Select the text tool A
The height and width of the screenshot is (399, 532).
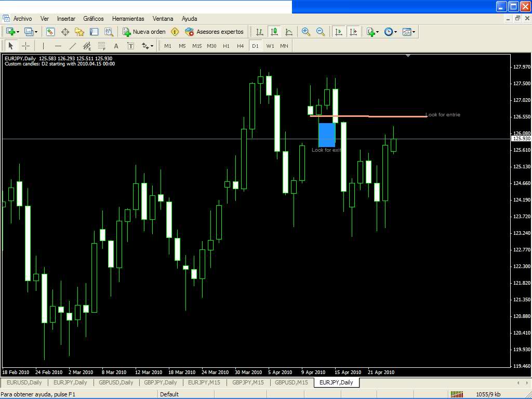pyautogui.click(x=116, y=46)
